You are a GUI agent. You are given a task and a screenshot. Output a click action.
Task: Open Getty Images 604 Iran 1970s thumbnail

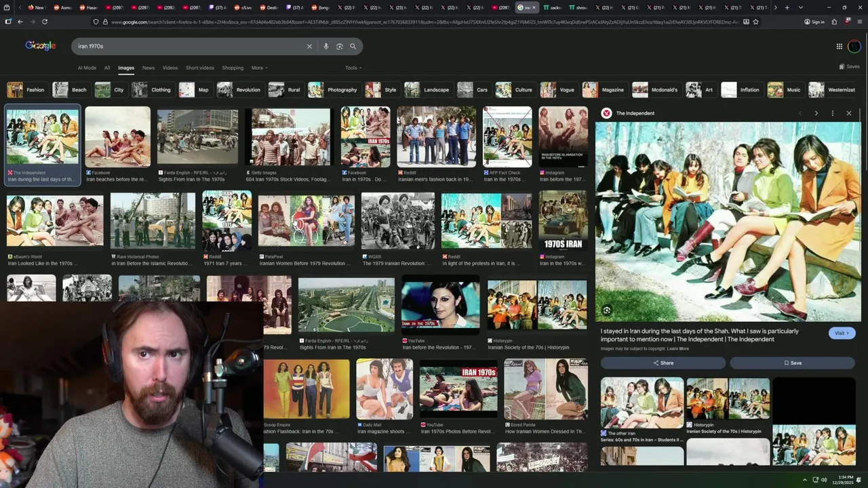[x=290, y=137]
